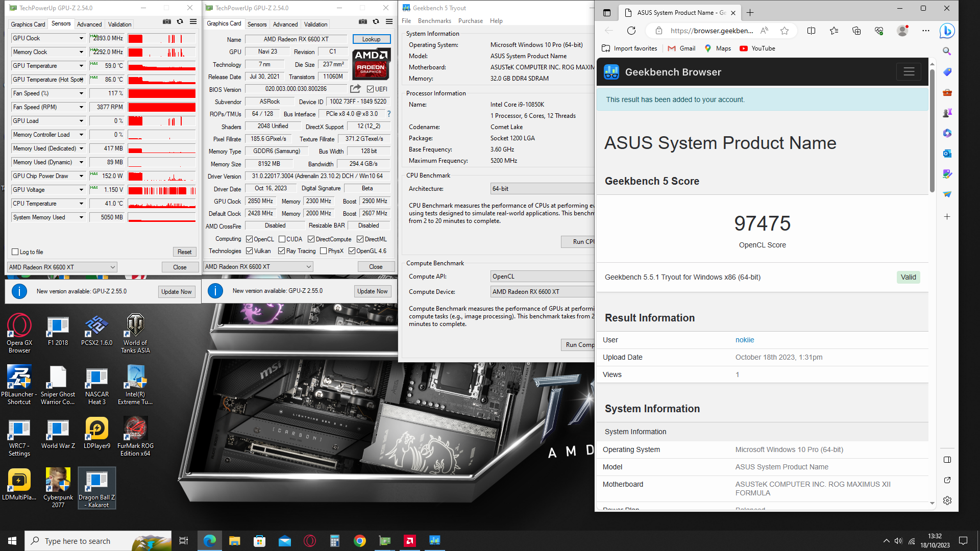
Task: Open File Explorer from taskbar
Action: (234, 541)
